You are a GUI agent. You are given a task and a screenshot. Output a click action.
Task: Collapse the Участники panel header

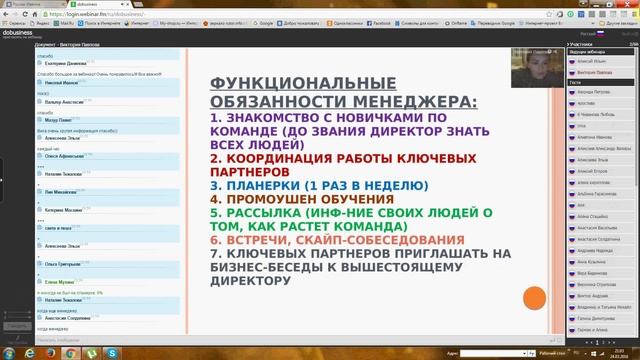tap(580, 44)
